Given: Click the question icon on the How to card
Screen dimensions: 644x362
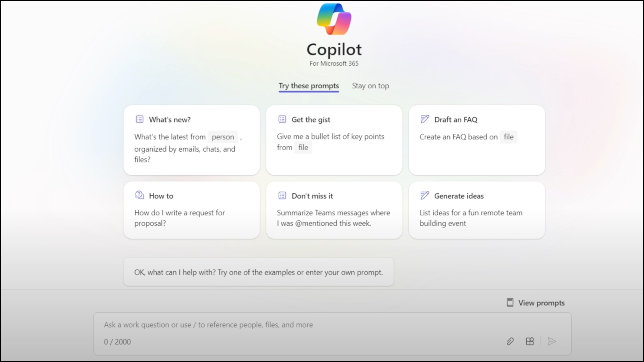Looking at the screenshot, I should pyautogui.click(x=140, y=195).
